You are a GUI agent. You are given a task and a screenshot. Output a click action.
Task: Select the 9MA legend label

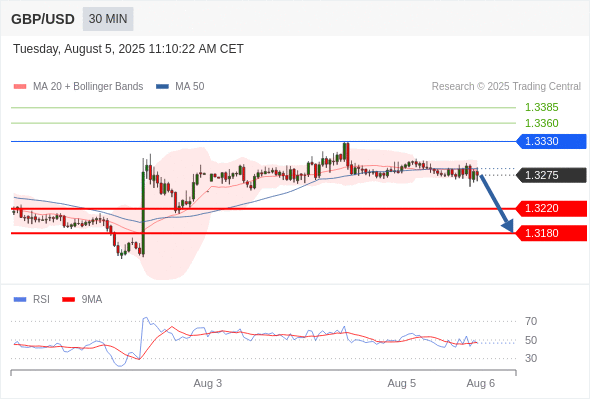[92, 300]
